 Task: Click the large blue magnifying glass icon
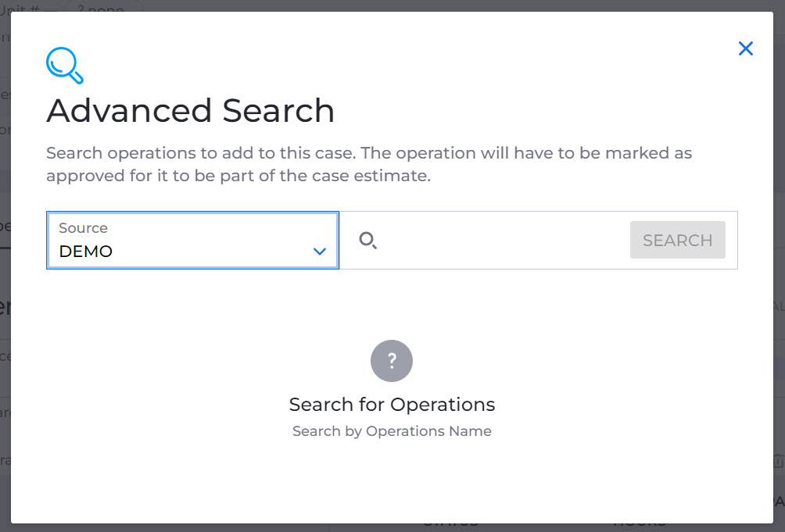[x=65, y=66]
